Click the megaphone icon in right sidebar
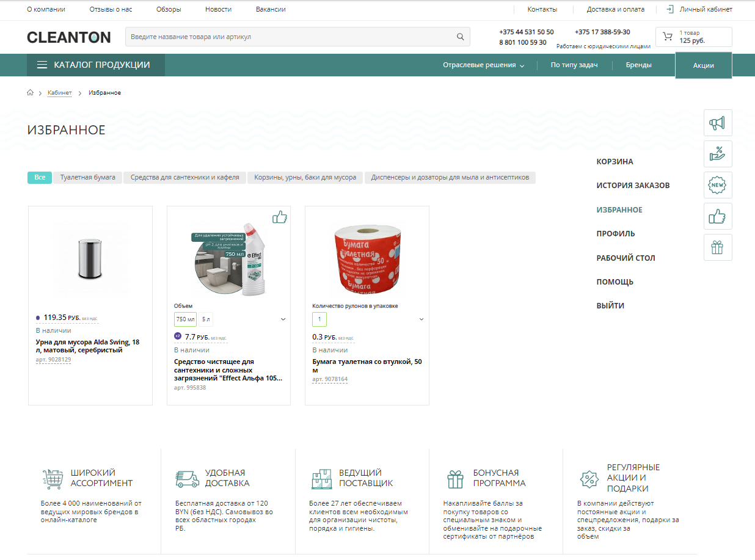The height and width of the screenshot is (560, 755). click(717, 123)
